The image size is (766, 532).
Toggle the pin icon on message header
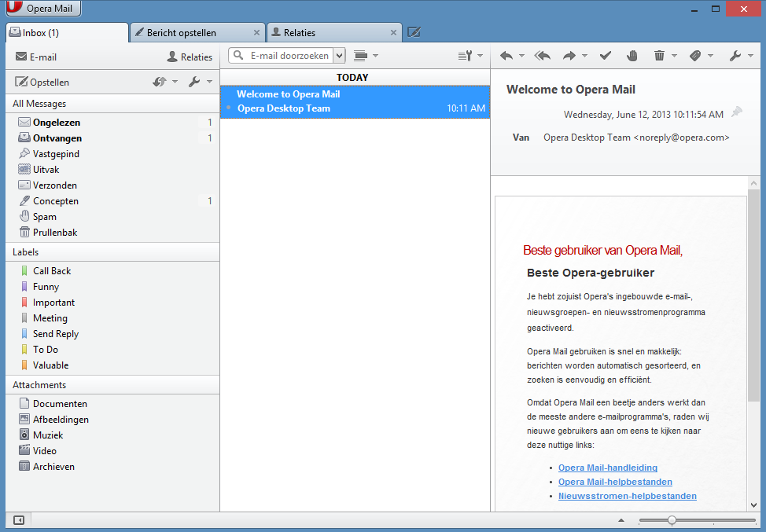pyautogui.click(x=736, y=113)
